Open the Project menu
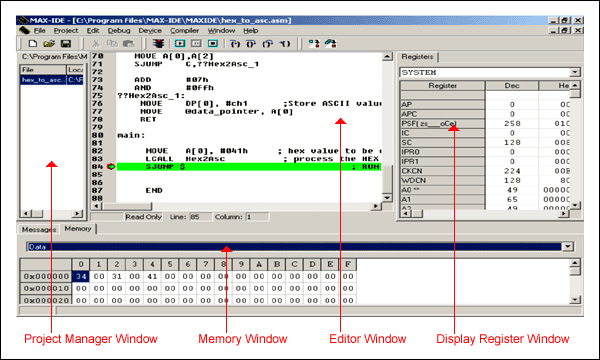Screen dimensions: 600x360 (66, 31)
